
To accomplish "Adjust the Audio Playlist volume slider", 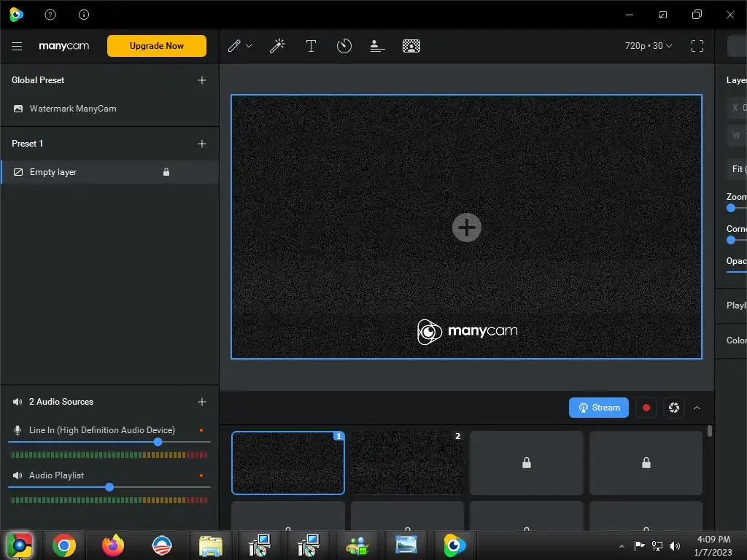I will click(109, 486).
